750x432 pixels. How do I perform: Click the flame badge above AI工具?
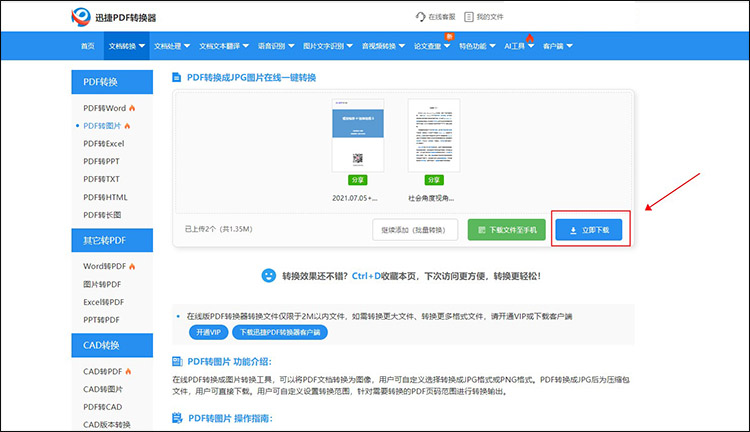click(x=529, y=37)
